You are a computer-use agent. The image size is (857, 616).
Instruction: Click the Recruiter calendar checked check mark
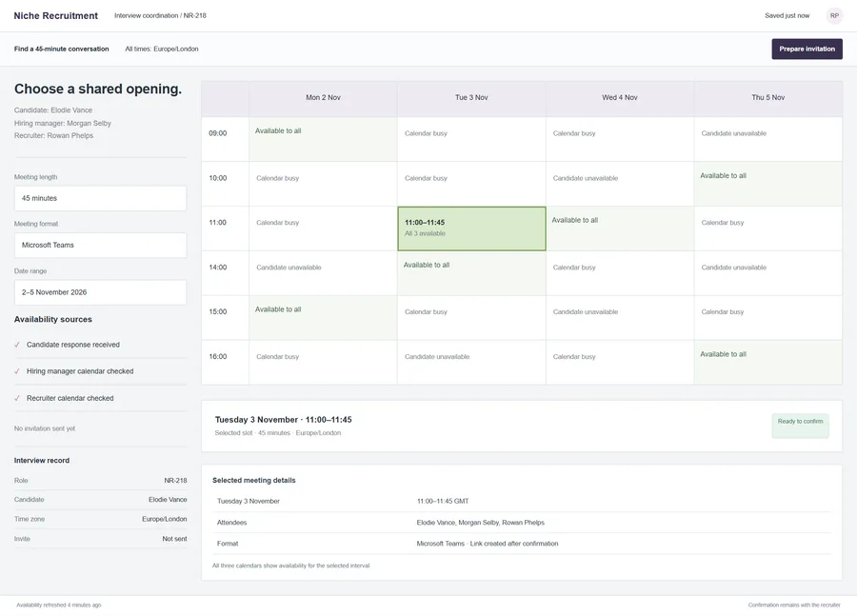[x=17, y=399]
